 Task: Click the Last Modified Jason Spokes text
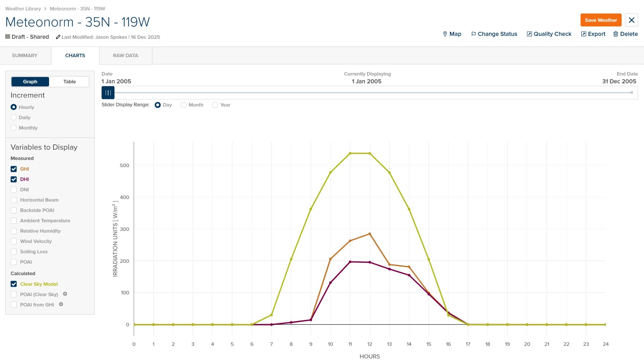pyautogui.click(x=111, y=37)
